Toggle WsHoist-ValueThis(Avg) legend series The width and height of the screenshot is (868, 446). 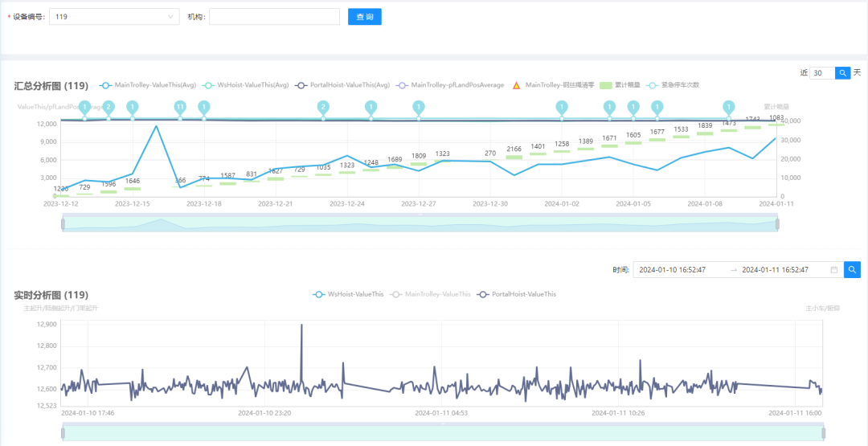246,85
